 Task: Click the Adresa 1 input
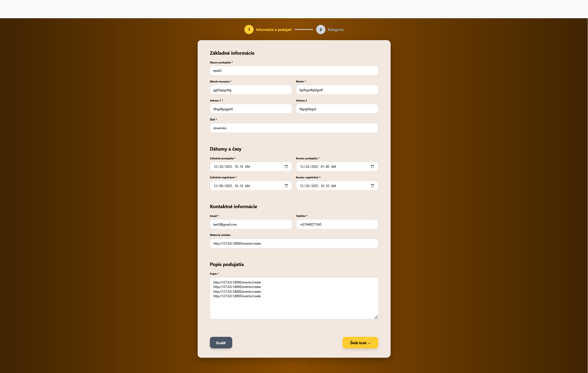[251, 109]
